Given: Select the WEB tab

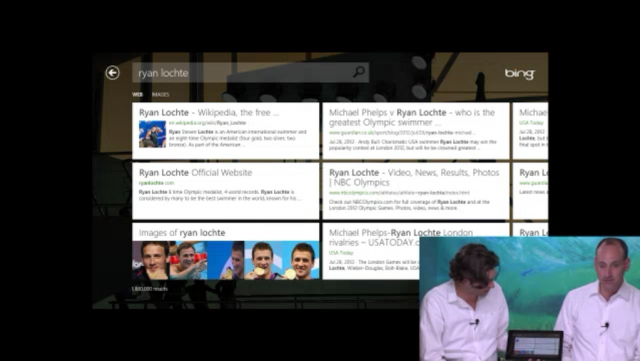Looking at the screenshot, I should coord(137,94).
